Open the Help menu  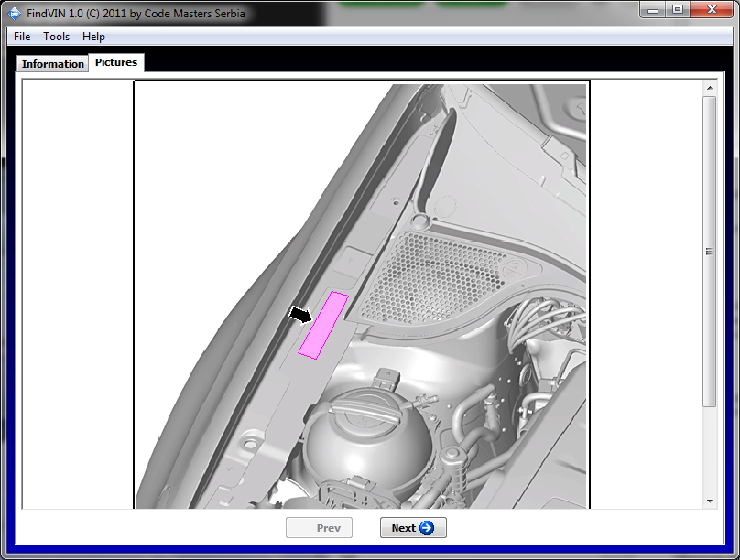pos(93,37)
